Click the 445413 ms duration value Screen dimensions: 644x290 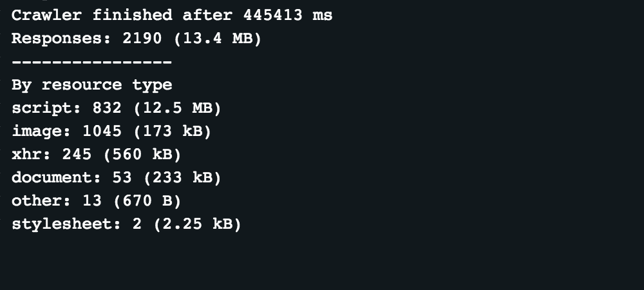pyautogui.click(x=287, y=15)
